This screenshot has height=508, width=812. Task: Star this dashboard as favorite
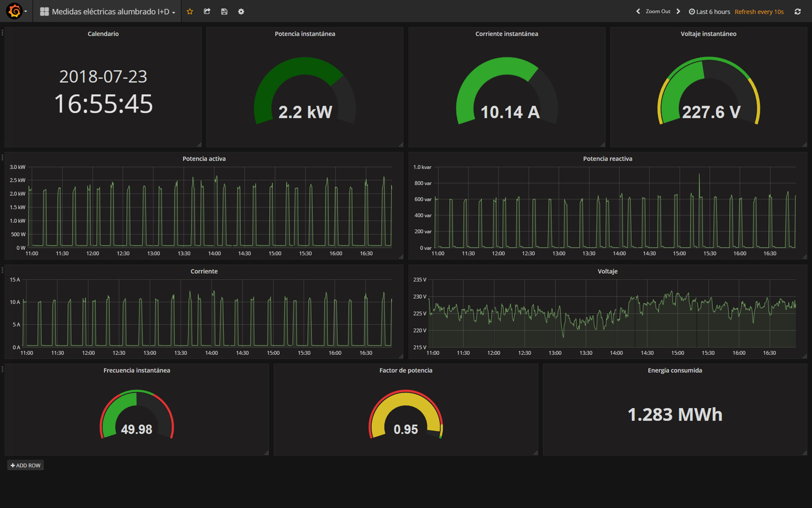coord(190,11)
